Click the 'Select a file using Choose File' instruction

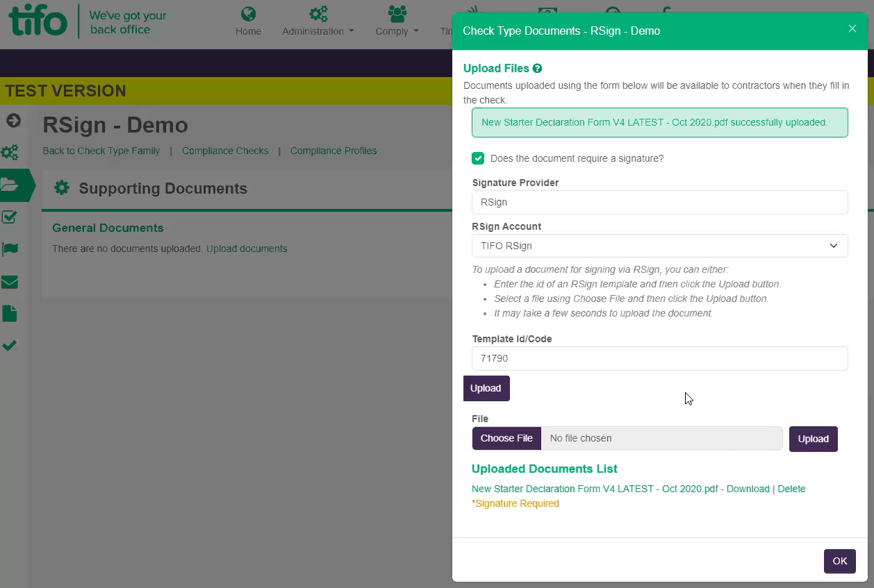[x=632, y=299]
